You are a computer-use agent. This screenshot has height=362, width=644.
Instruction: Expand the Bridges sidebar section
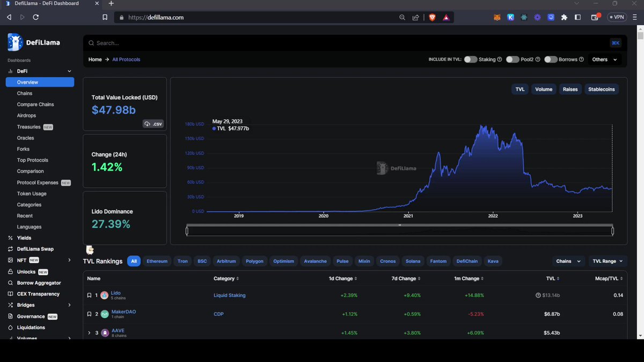pos(69,305)
